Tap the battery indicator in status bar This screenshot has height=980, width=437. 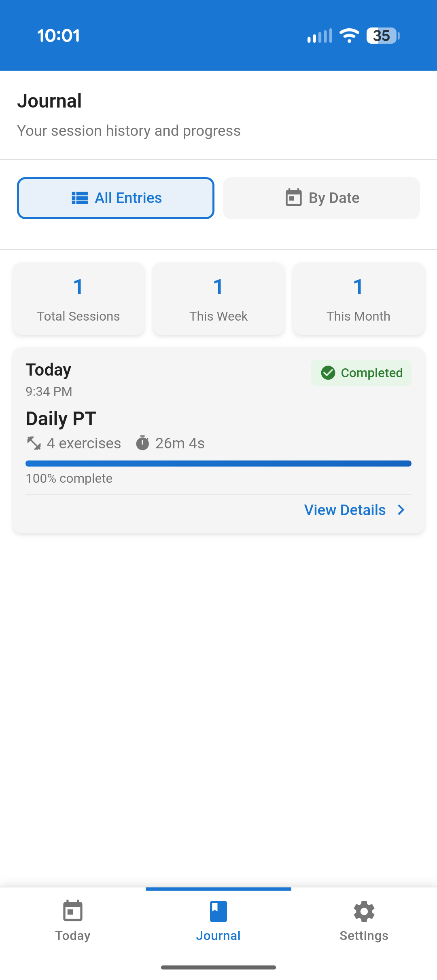pos(382,36)
